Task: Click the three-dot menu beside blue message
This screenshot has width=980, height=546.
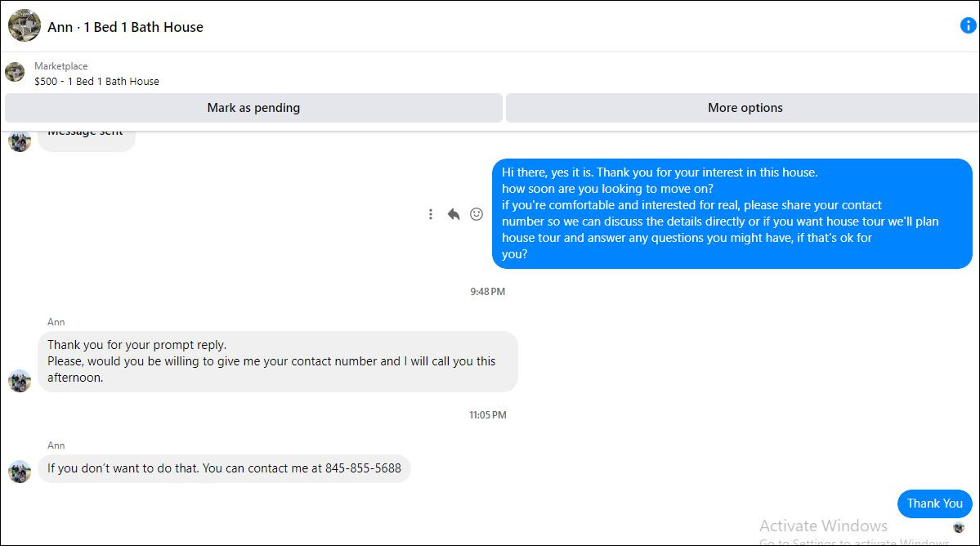Action: click(431, 214)
